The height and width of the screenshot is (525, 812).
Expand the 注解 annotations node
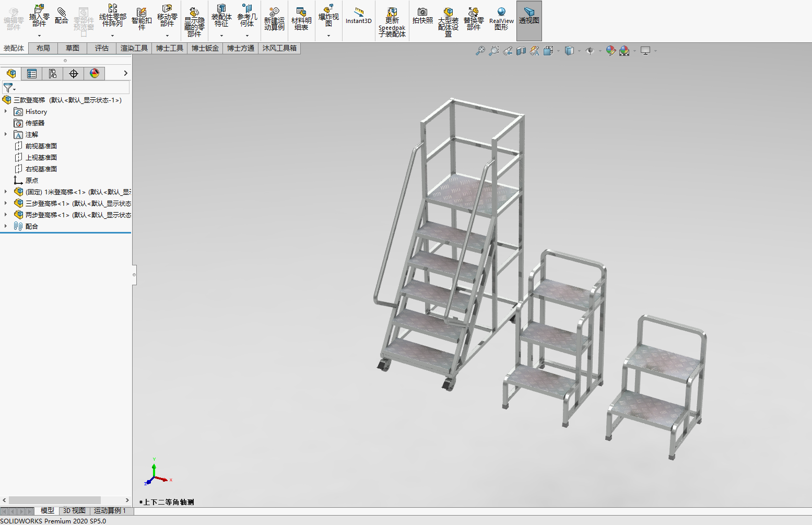tap(6, 134)
